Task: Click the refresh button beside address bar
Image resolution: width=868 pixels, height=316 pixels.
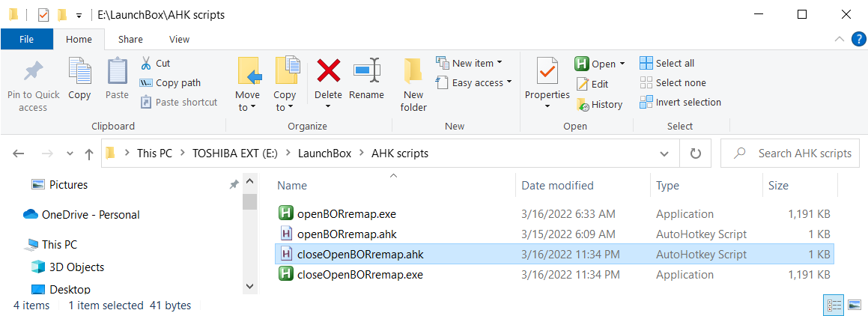Action: coord(696,154)
